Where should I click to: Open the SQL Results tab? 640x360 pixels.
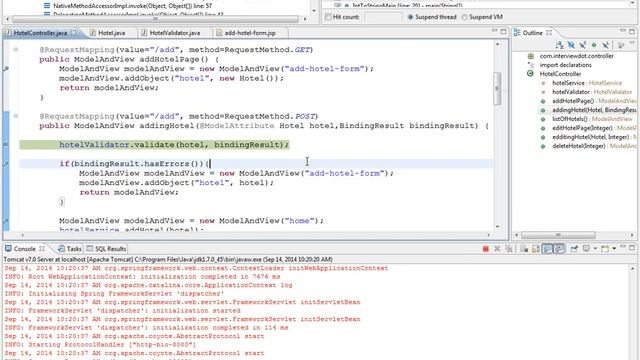pos(106,249)
